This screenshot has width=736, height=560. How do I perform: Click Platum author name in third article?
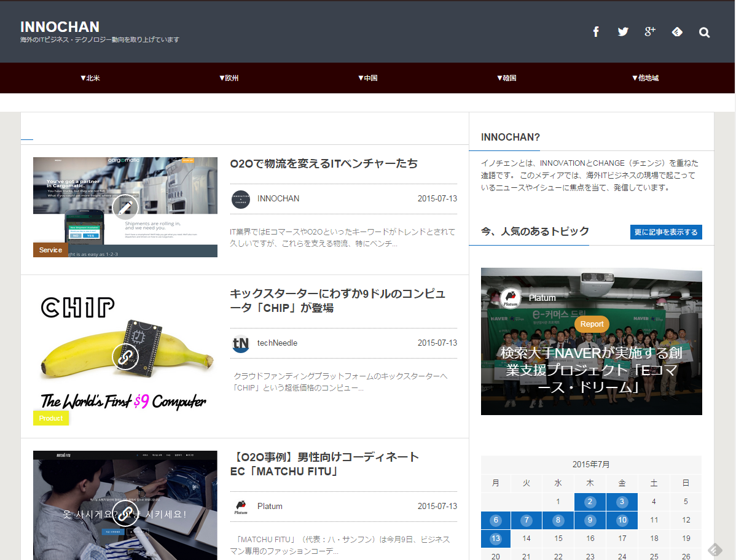[x=270, y=507]
